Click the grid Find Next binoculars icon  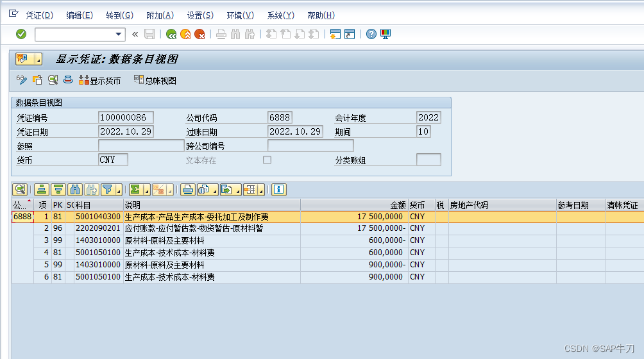click(x=92, y=190)
